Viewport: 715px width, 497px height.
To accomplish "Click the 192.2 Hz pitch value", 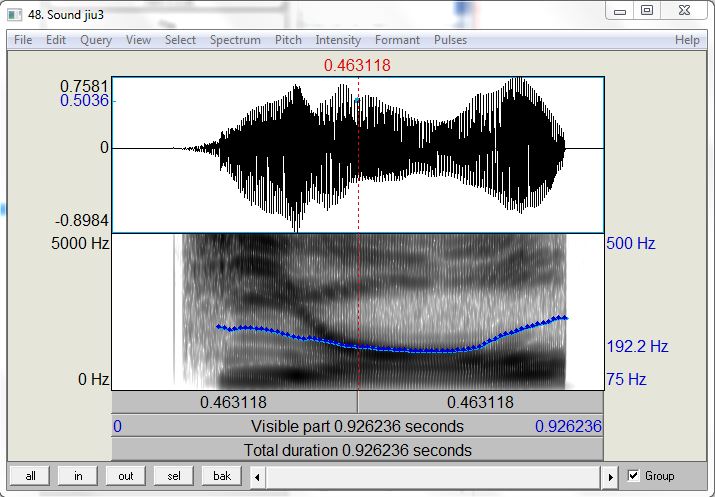I will [x=637, y=347].
